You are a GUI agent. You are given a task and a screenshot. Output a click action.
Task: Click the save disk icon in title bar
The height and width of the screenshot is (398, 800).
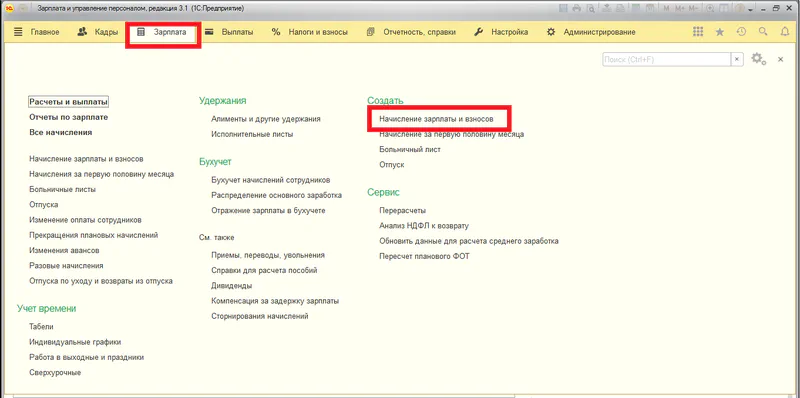point(563,8)
